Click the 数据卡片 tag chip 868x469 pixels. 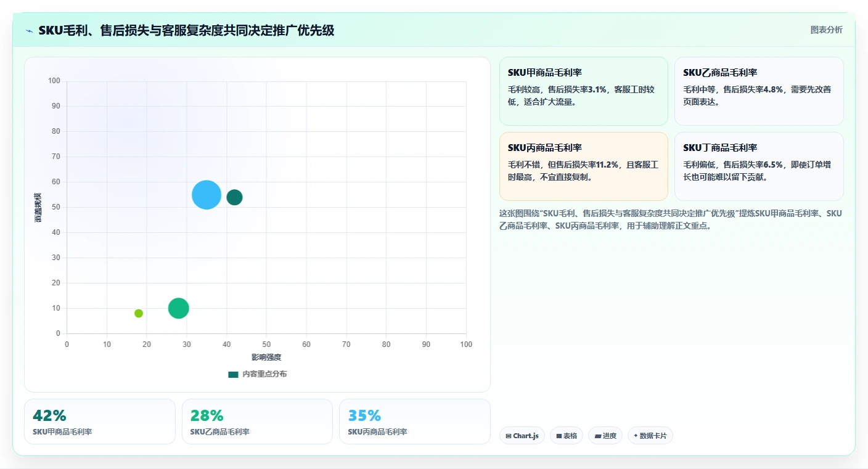[650, 436]
